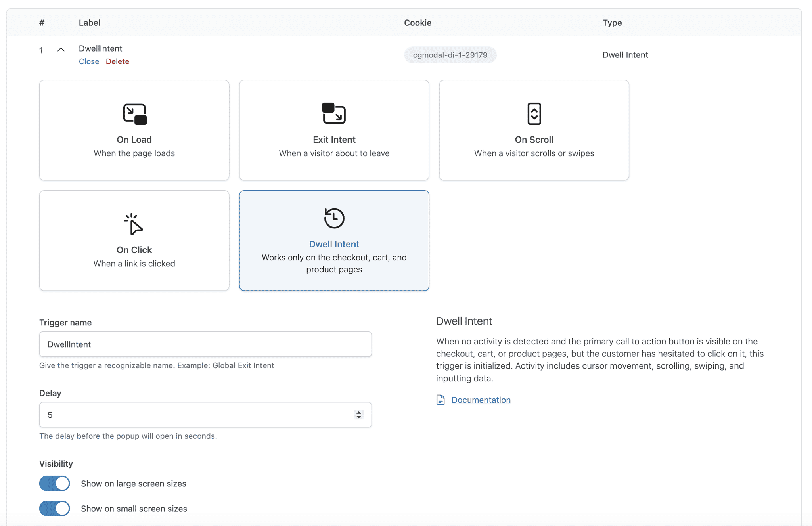Click the 'When no activity is detected' paragraph
This screenshot has height=526, width=812.
pyautogui.click(x=600, y=360)
